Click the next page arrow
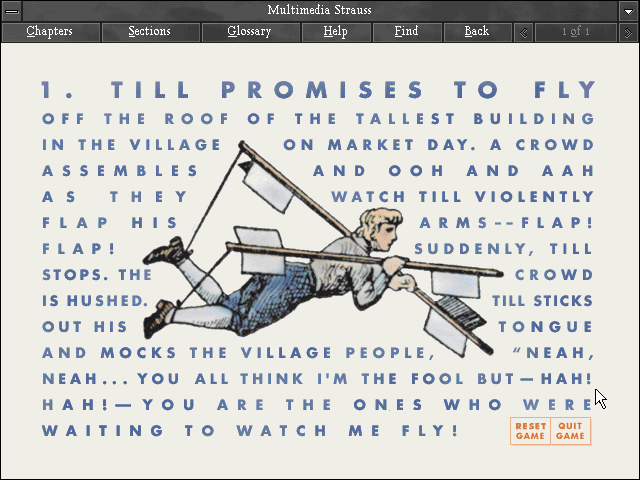Viewport: 640px width, 480px height. pos(628,32)
